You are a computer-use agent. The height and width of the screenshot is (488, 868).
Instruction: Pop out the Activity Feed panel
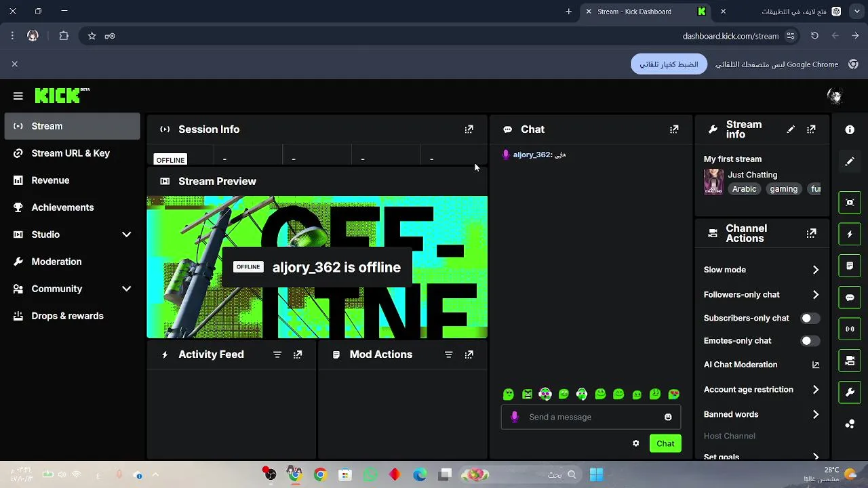(x=298, y=354)
